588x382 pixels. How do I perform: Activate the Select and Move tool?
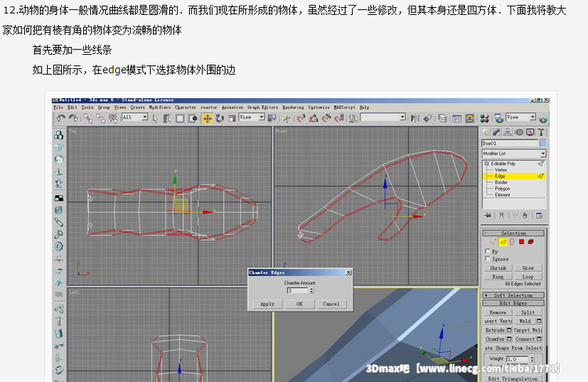(207, 118)
